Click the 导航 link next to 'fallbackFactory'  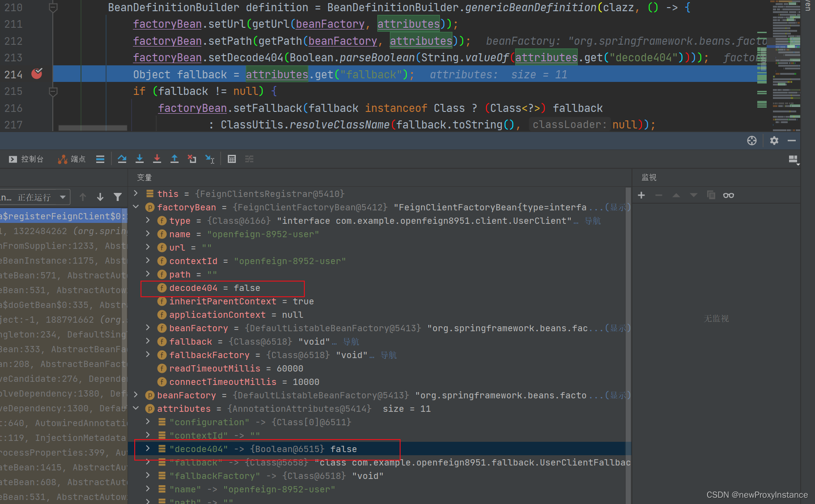click(389, 355)
